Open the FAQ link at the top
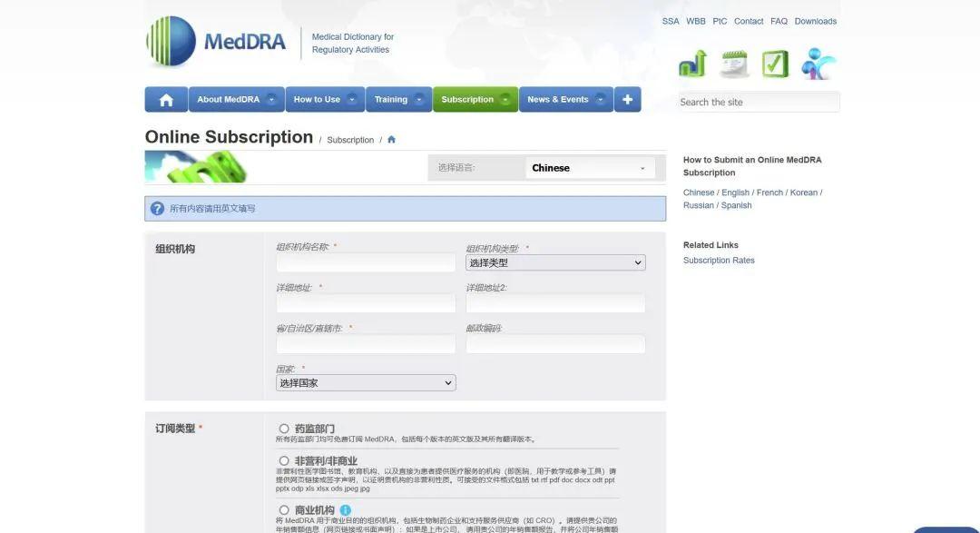 [x=779, y=20]
